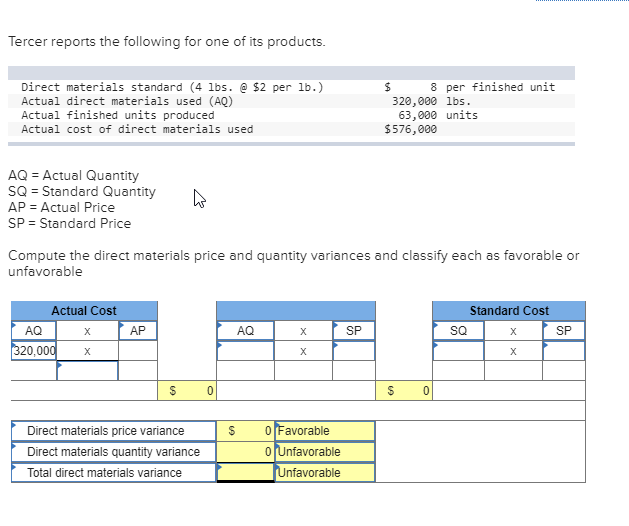Change the total variance Unfavorable classification
The width and height of the screenshot is (629, 526).
pyautogui.click(x=325, y=473)
